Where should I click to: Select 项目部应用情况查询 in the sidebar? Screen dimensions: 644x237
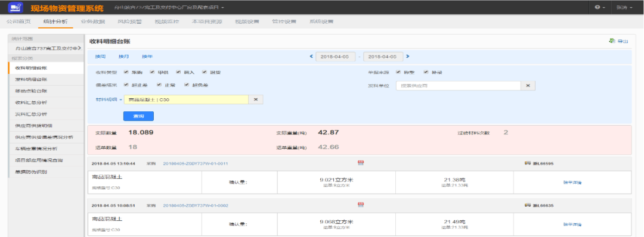[46, 160]
